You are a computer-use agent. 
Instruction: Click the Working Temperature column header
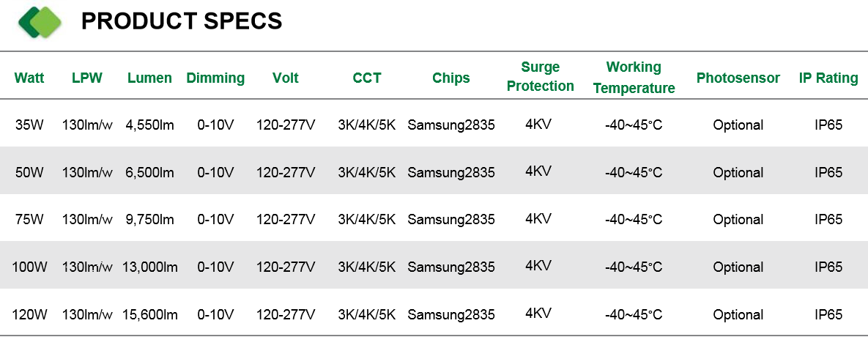coord(634,78)
